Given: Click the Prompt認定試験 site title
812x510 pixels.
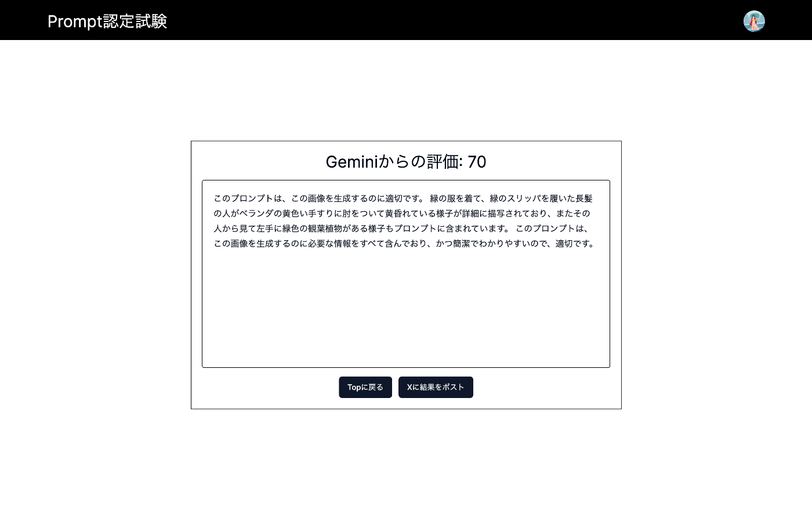Looking at the screenshot, I should pos(107,21).
